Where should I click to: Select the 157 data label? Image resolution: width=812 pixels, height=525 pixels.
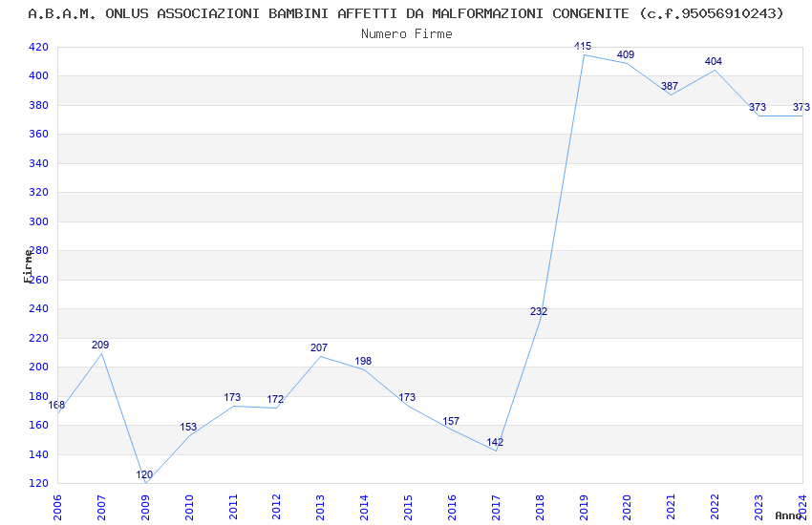point(451,421)
